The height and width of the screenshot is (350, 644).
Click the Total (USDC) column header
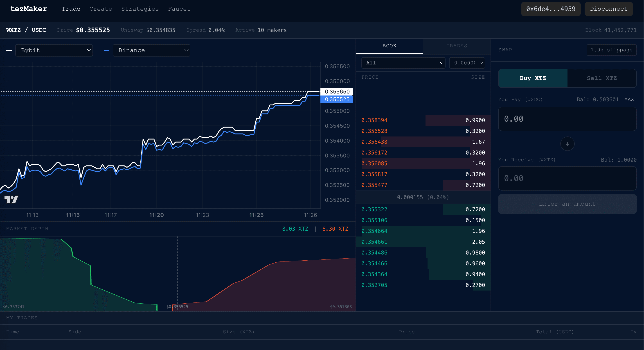(555, 332)
